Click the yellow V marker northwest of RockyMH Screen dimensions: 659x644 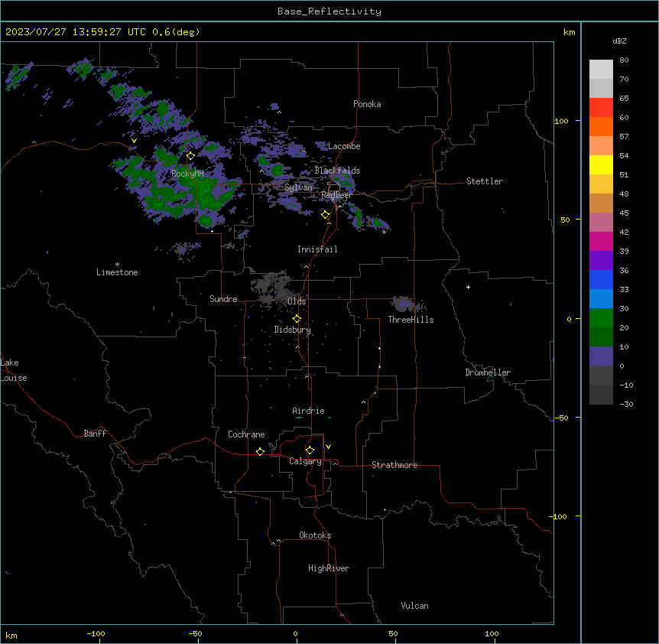[x=134, y=141]
